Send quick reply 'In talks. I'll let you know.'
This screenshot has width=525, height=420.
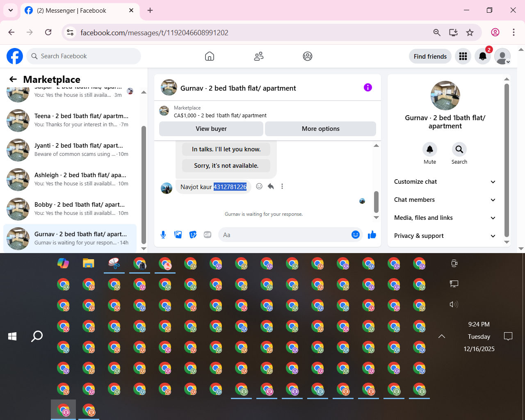pyautogui.click(x=226, y=149)
